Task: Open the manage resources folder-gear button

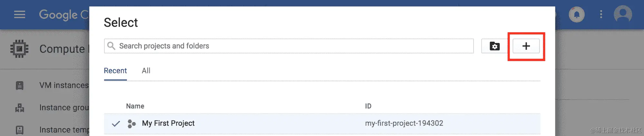Action: click(x=495, y=46)
